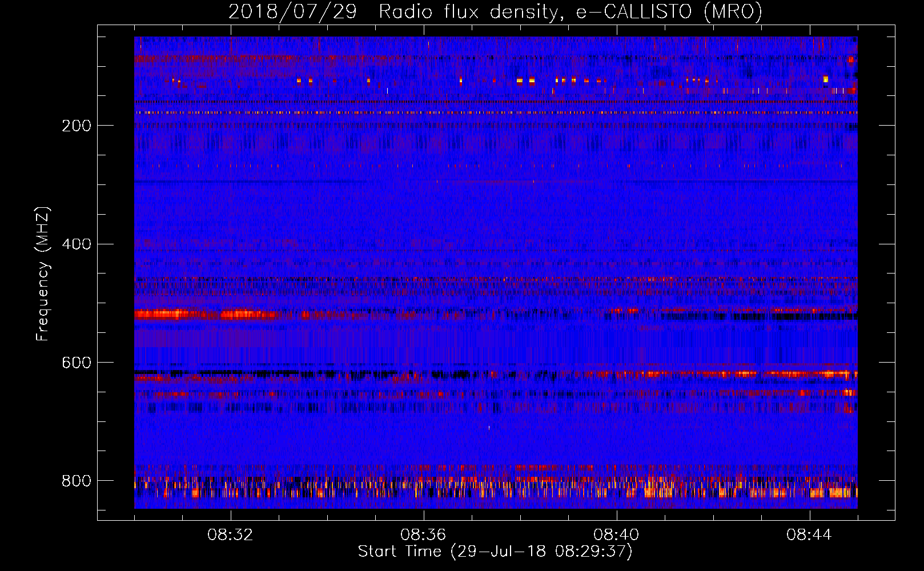Click the '08:36' time axis label
924x571 pixels.
pos(423,535)
